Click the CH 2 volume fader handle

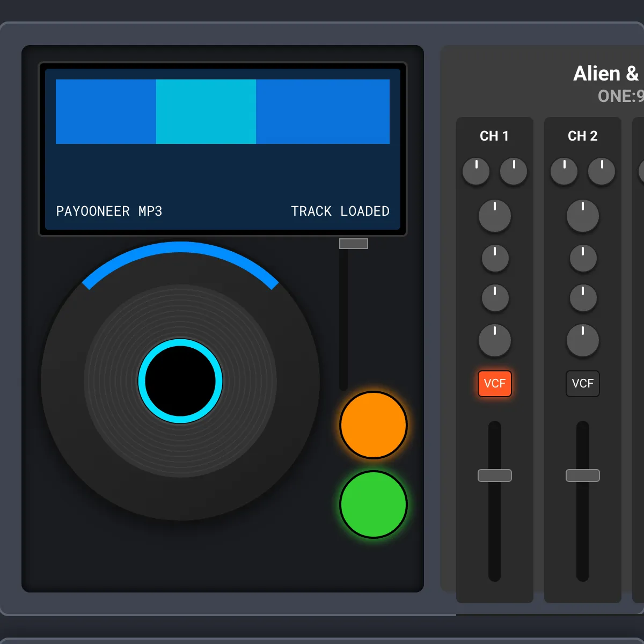[582, 475]
